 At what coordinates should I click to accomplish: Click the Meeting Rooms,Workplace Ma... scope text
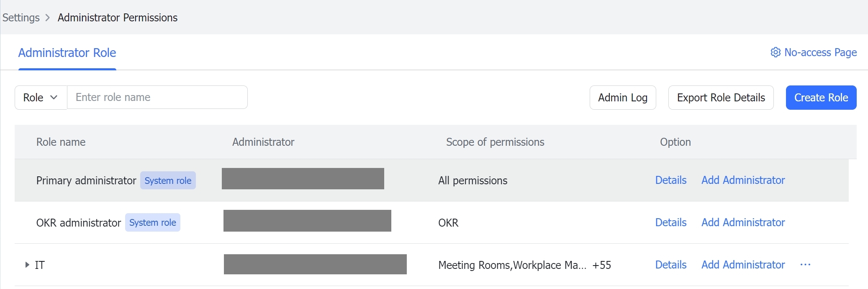coord(512,265)
